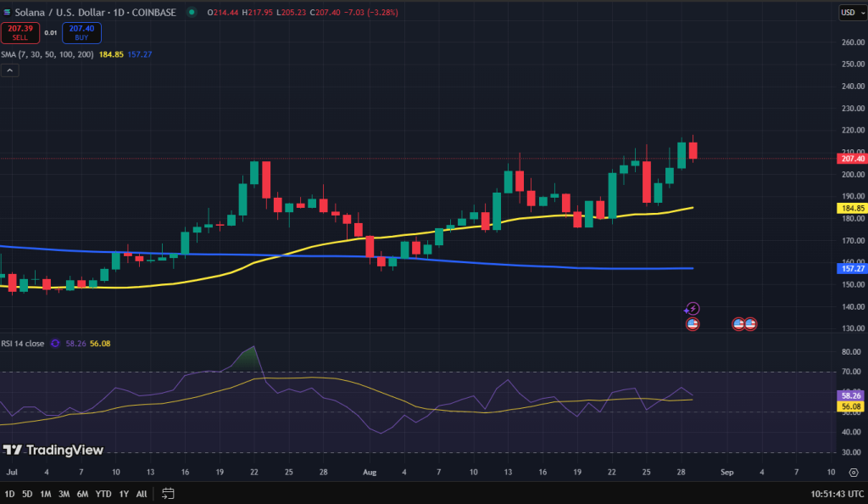Click the blue 157.27 SMA axis label

(x=852, y=269)
